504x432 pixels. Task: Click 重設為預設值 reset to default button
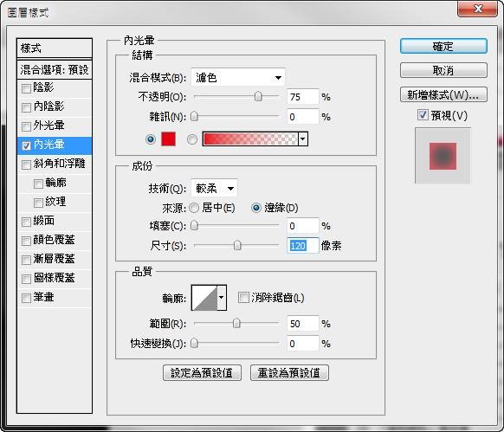pos(289,373)
